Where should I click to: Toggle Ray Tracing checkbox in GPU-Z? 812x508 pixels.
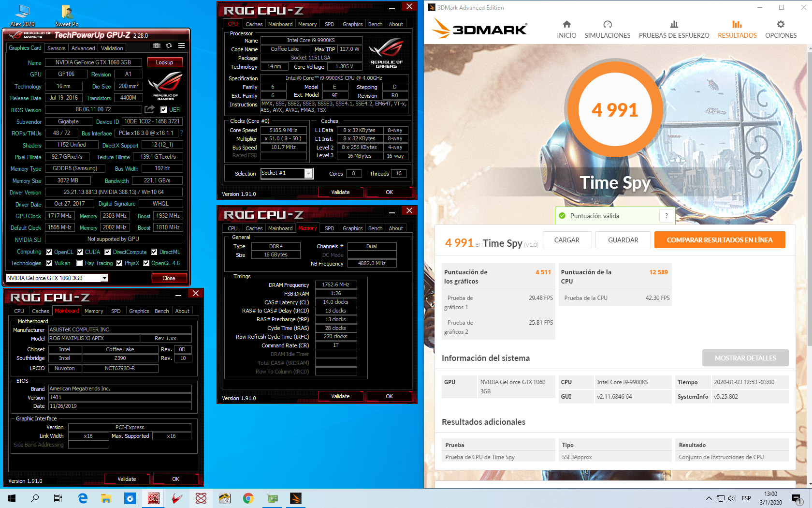point(80,263)
